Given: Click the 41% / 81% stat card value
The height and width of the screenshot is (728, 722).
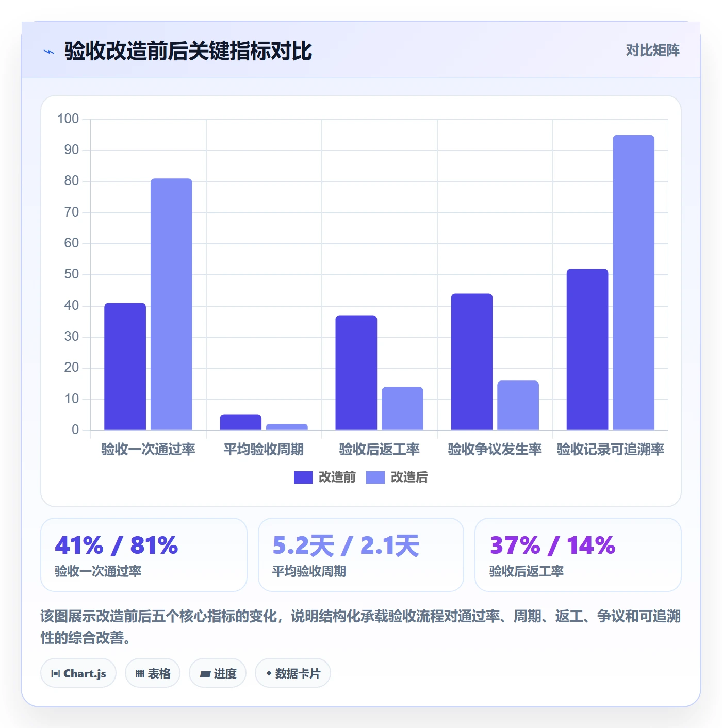Looking at the screenshot, I should (117, 545).
